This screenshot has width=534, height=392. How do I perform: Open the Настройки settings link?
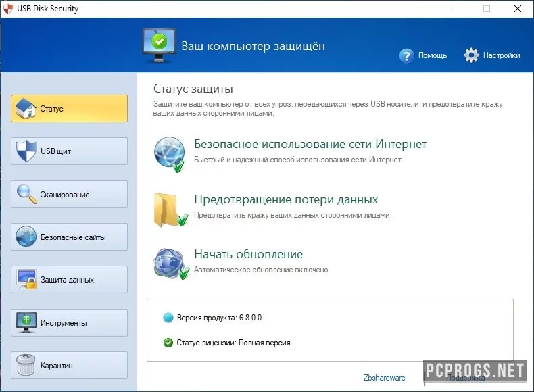[502, 55]
